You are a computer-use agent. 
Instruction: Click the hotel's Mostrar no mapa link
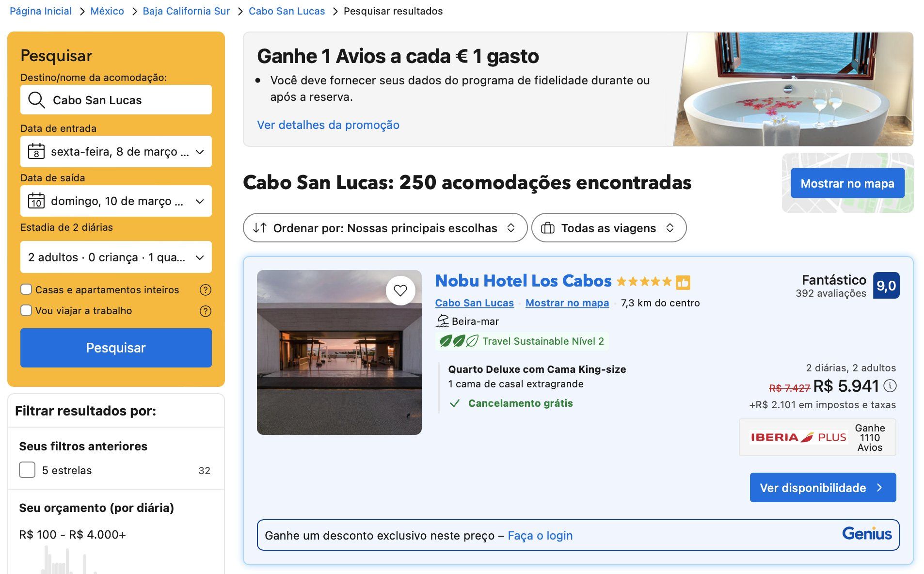[x=567, y=303]
